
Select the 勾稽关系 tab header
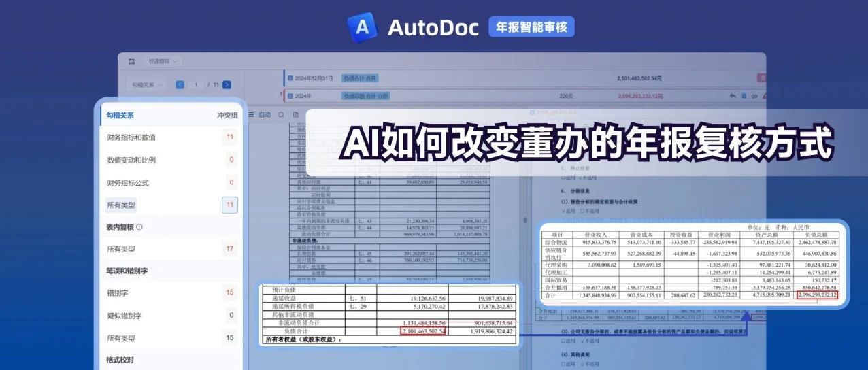(120, 116)
